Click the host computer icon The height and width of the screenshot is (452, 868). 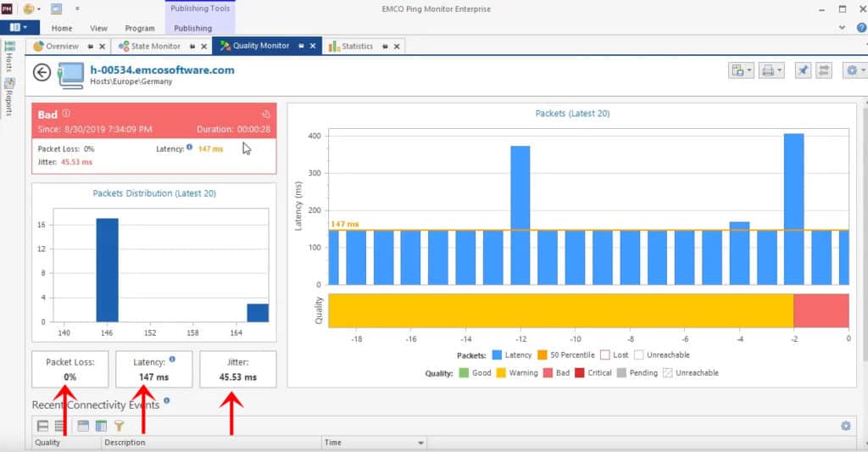[71, 75]
